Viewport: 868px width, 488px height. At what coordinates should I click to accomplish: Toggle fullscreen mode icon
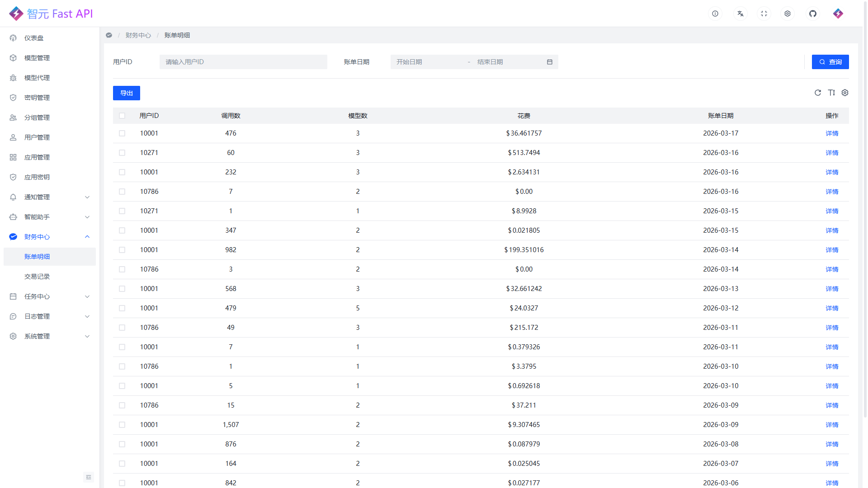click(764, 14)
